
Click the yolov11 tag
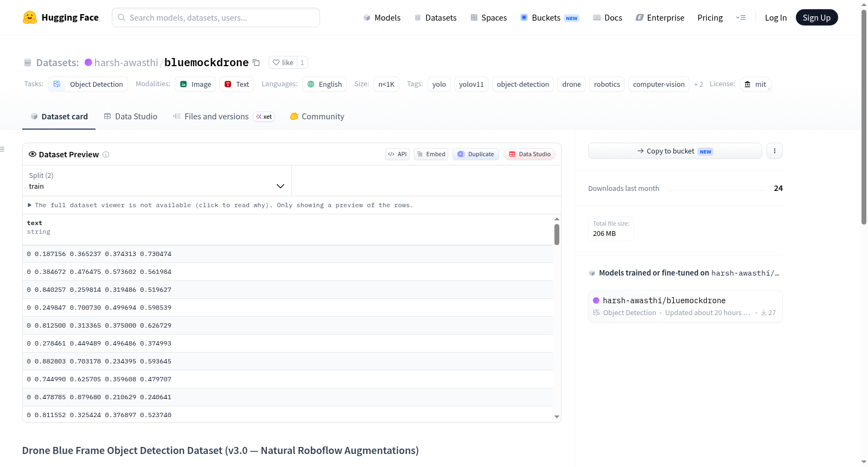(x=471, y=84)
